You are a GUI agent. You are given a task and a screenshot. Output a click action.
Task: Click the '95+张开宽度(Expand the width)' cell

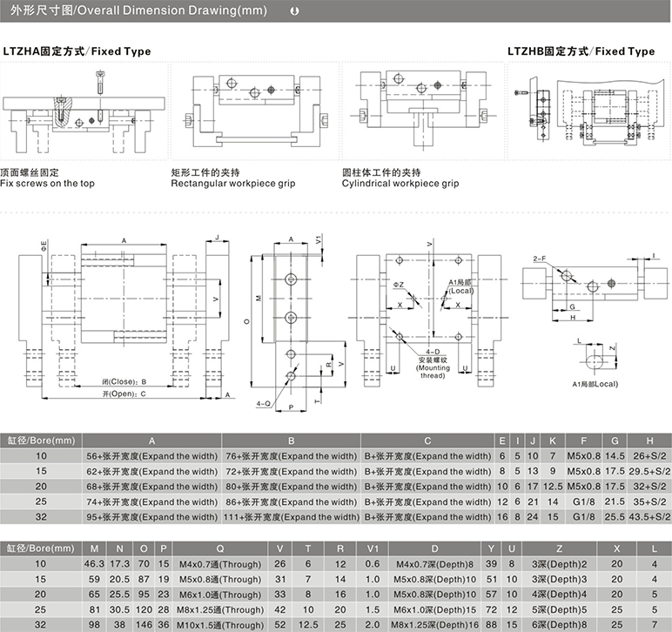(152, 517)
